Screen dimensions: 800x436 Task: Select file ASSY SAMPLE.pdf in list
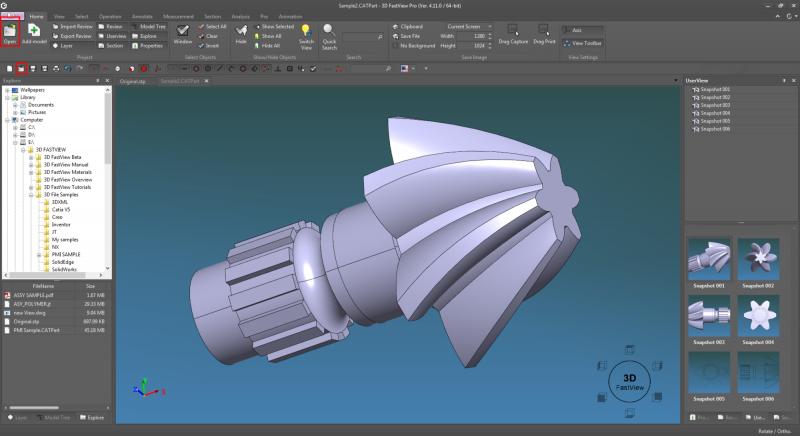coord(33,295)
